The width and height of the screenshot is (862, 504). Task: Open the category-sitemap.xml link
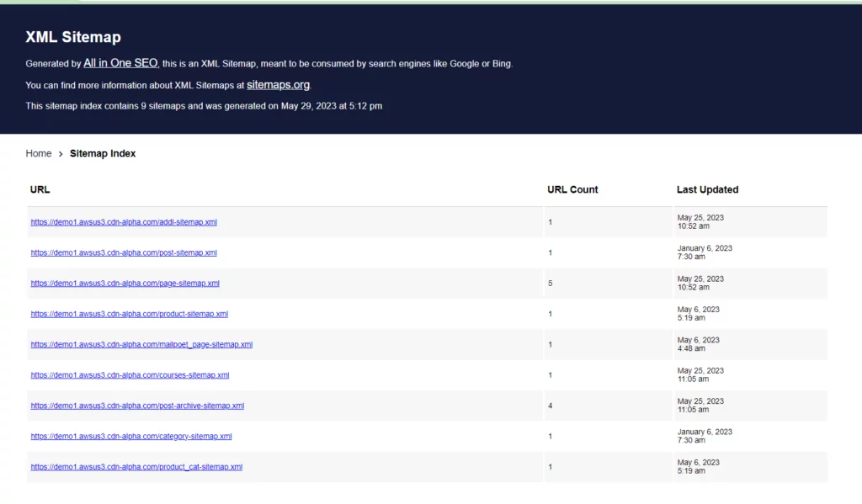131,437
